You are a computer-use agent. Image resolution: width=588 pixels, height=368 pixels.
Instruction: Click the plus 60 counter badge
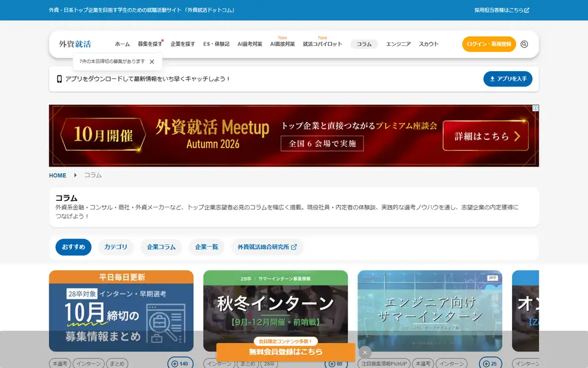[x=336, y=363]
